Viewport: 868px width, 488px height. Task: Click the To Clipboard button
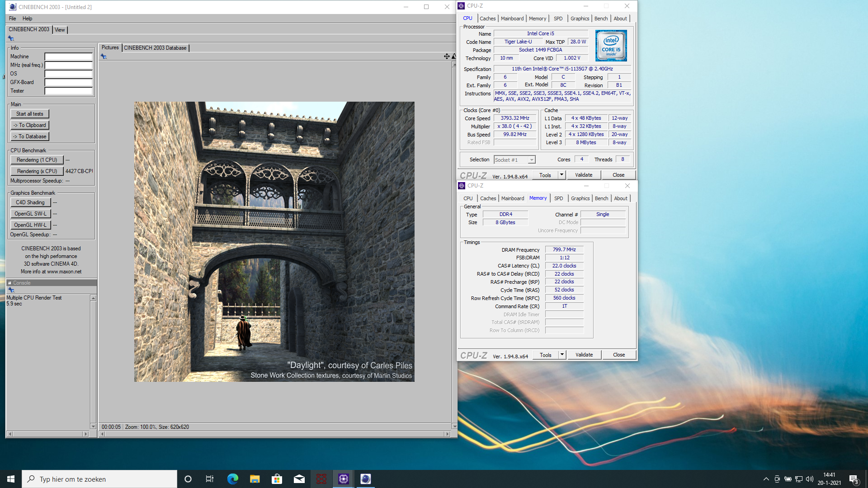[30, 125]
